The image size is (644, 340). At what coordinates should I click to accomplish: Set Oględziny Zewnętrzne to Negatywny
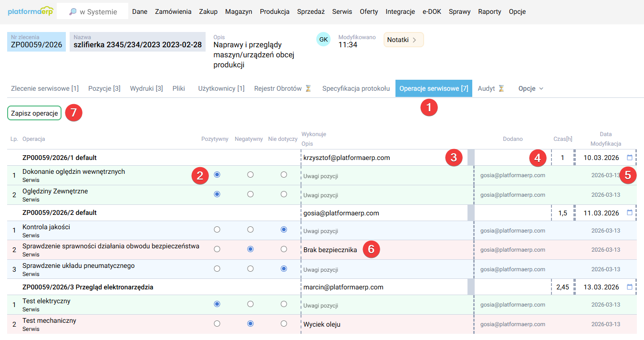pyautogui.click(x=250, y=194)
